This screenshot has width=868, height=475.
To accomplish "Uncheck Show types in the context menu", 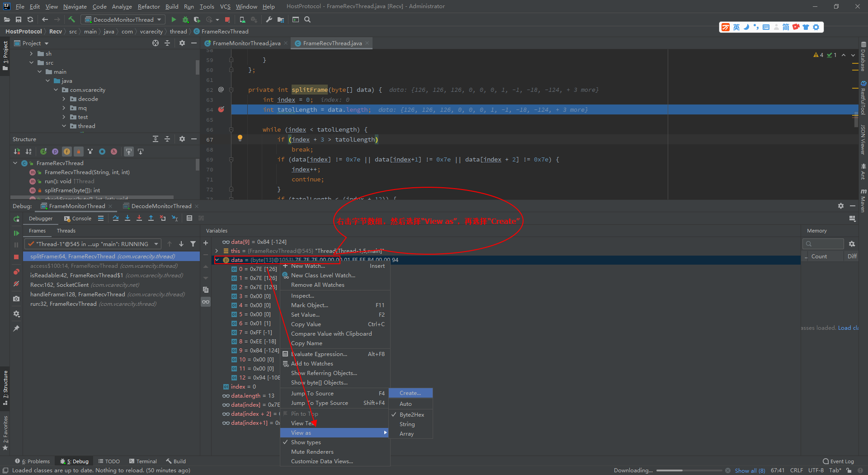I will (306, 442).
